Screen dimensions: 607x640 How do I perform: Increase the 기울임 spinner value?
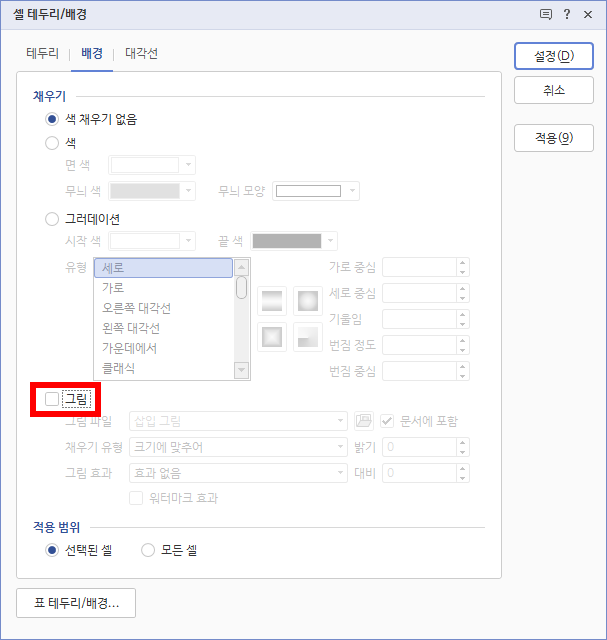(x=462, y=315)
